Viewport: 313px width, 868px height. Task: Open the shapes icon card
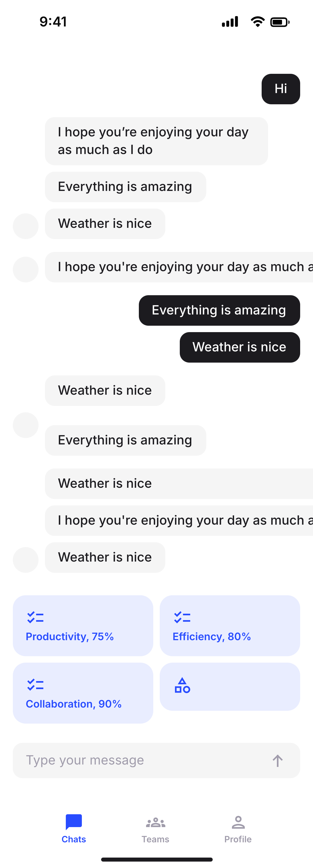point(230,686)
